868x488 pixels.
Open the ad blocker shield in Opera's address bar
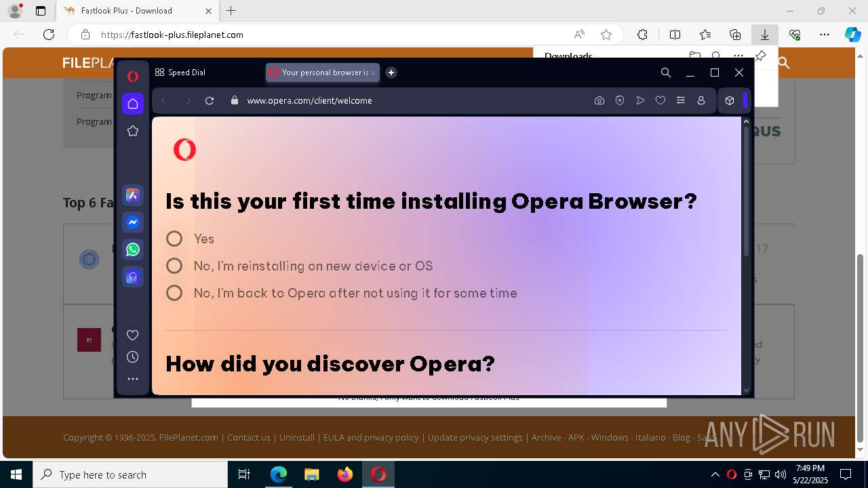click(620, 100)
